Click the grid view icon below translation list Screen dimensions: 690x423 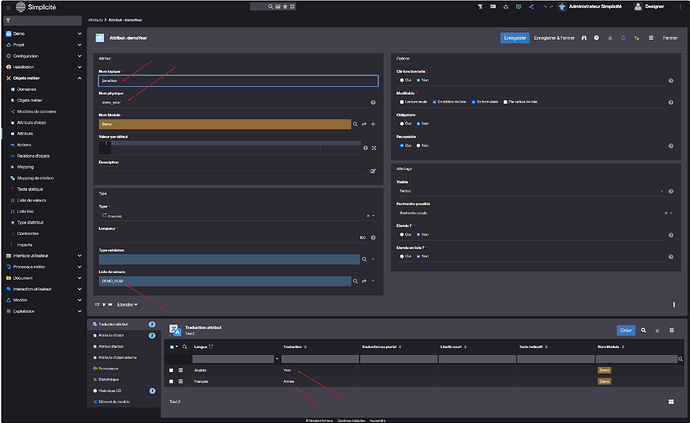click(x=671, y=401)
